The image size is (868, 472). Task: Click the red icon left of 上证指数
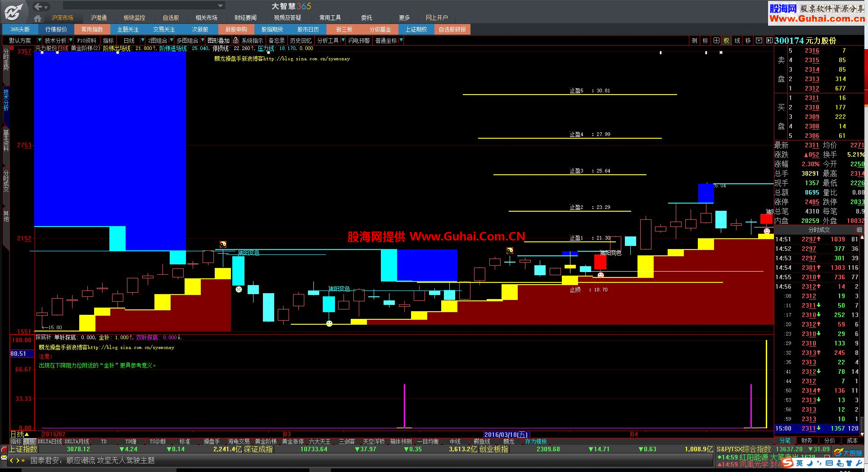pyautogui.click(x=4, y=449)
